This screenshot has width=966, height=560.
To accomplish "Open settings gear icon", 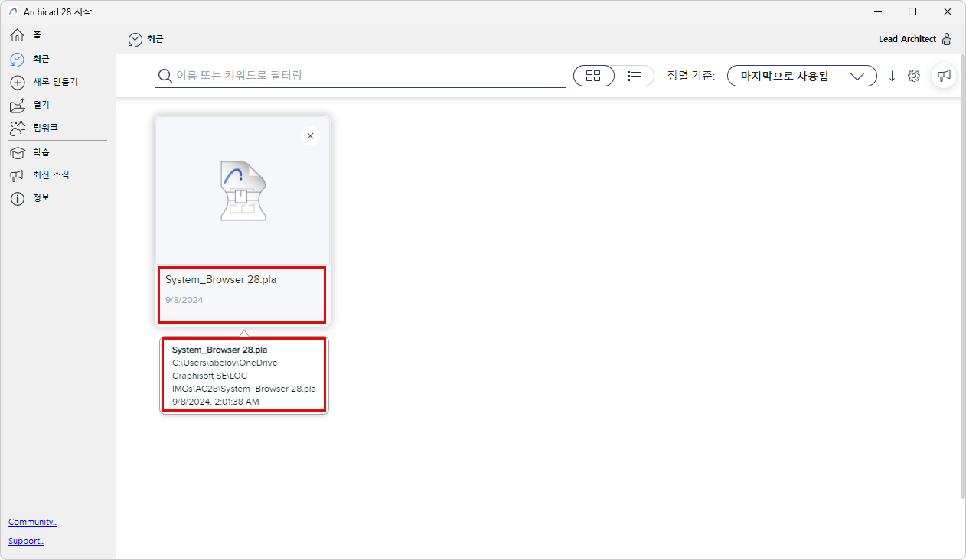I will (x=914, y=76).
